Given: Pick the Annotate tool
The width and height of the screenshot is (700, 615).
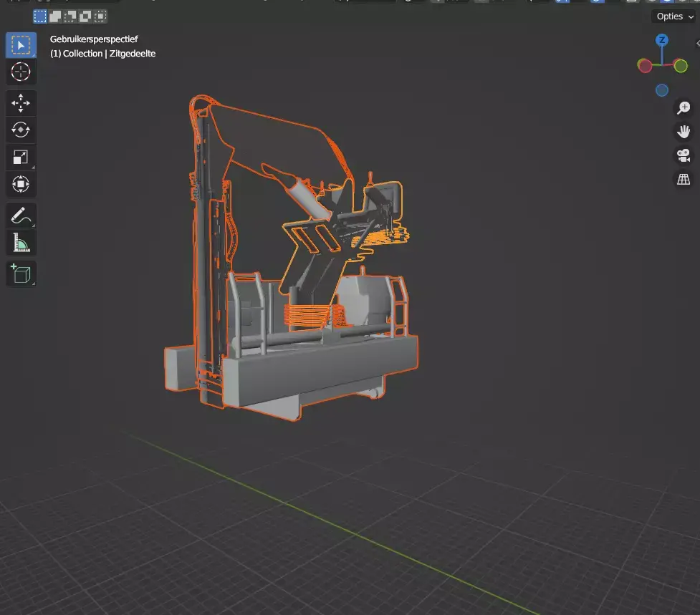Looking at the screenshot, I should (x=21, y=215).
